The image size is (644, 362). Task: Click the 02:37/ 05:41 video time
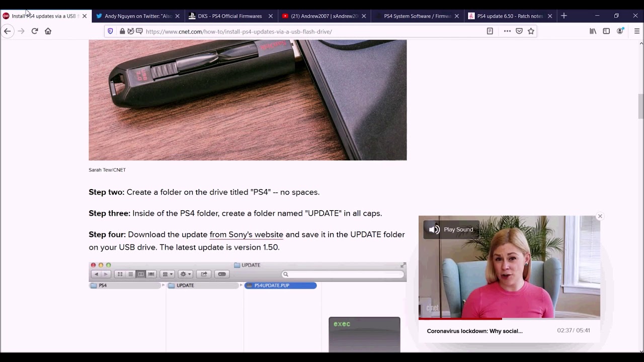point(574,330)
